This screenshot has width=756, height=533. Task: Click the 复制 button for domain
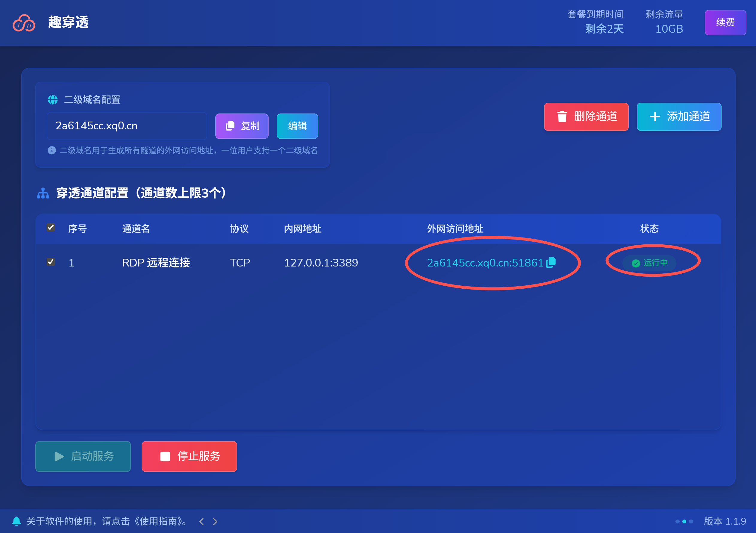coord(242,126)
